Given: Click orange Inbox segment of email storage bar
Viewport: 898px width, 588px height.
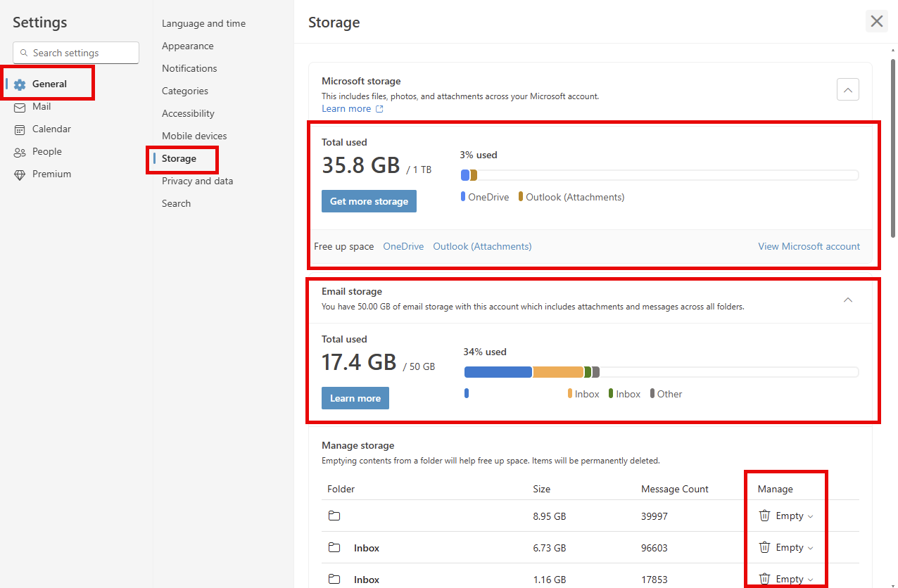Looking at the screenshot, I should (x=558, y=372).
